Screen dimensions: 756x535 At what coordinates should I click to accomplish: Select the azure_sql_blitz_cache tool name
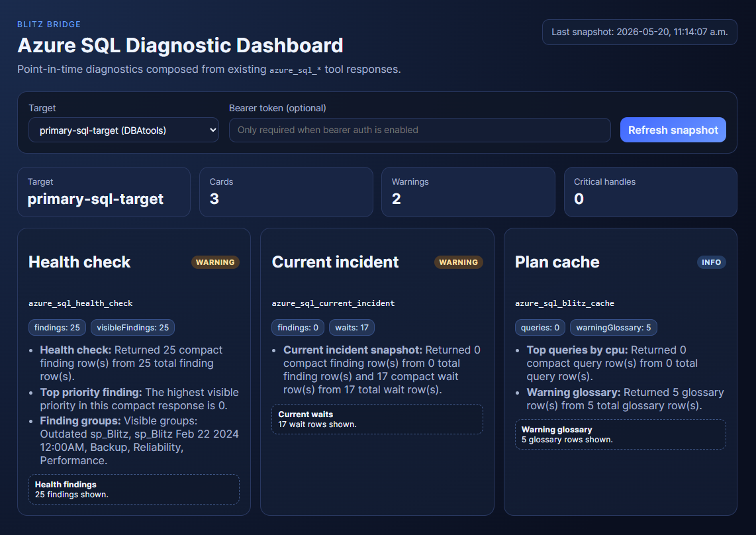[565, 303]
